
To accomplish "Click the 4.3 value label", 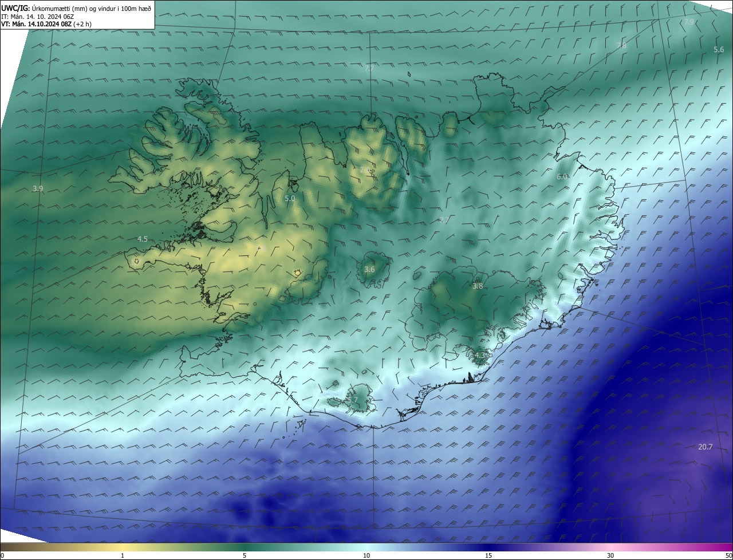I will [480, 356].
